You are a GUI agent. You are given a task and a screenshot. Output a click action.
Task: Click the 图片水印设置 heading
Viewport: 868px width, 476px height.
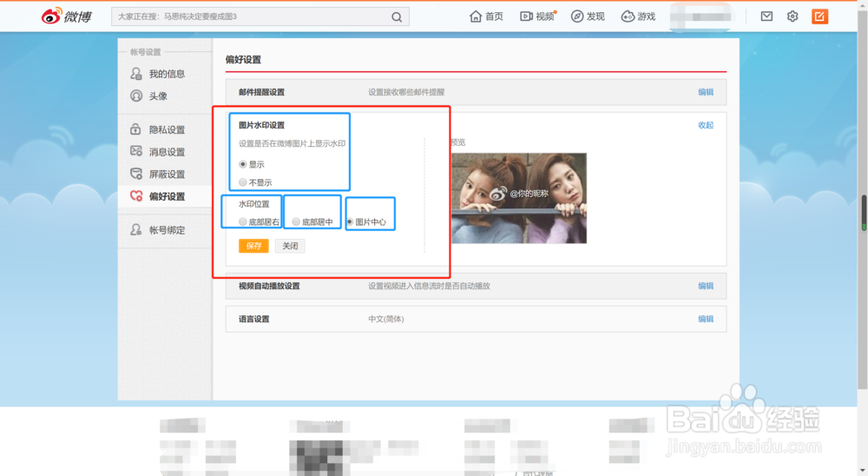pyautogui.click(x=261, y=125)
